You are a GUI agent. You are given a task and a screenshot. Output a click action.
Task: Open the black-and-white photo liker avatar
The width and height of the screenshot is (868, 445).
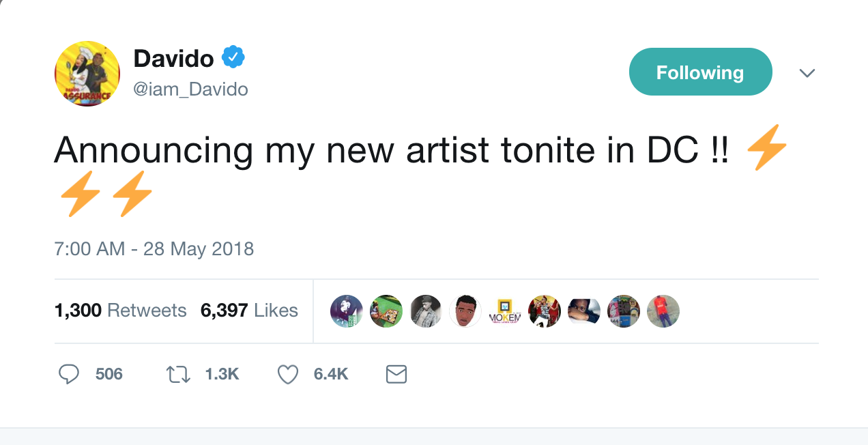point(426,311)
